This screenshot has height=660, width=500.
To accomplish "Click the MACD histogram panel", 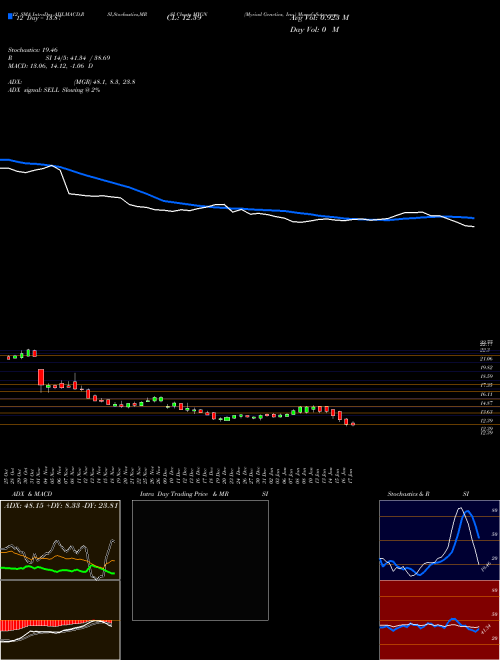I will [60, 620].
